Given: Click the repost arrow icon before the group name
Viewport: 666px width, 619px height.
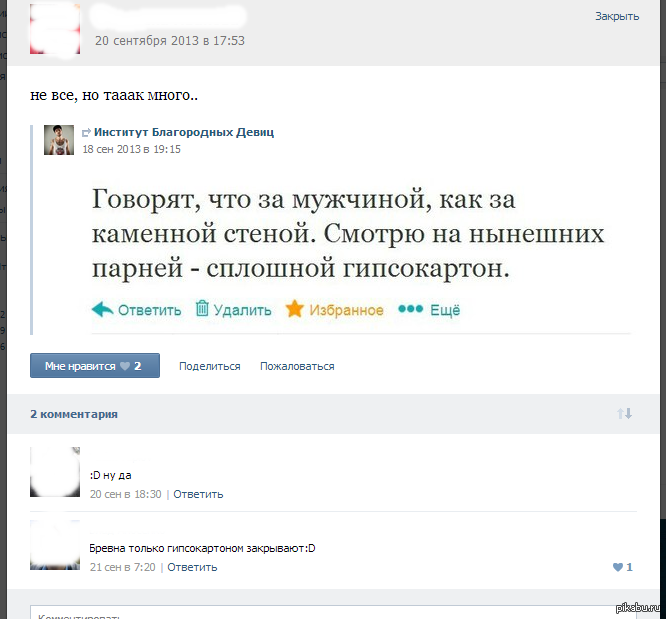Looking at the screenshot, I should pos(86,132).
